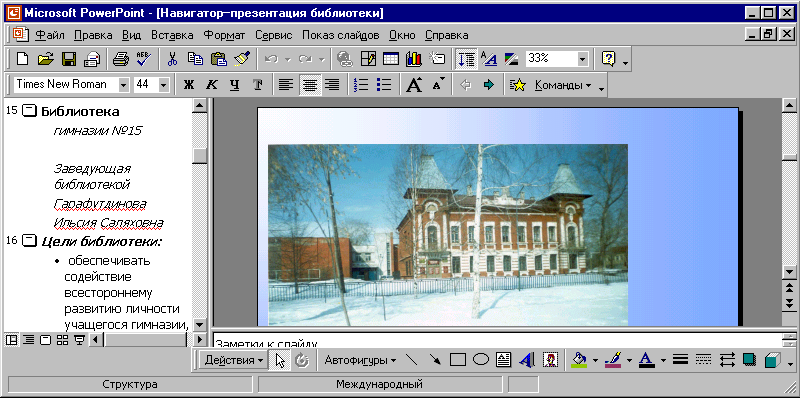Toggle the Expand All outline button

pos(465,59)
